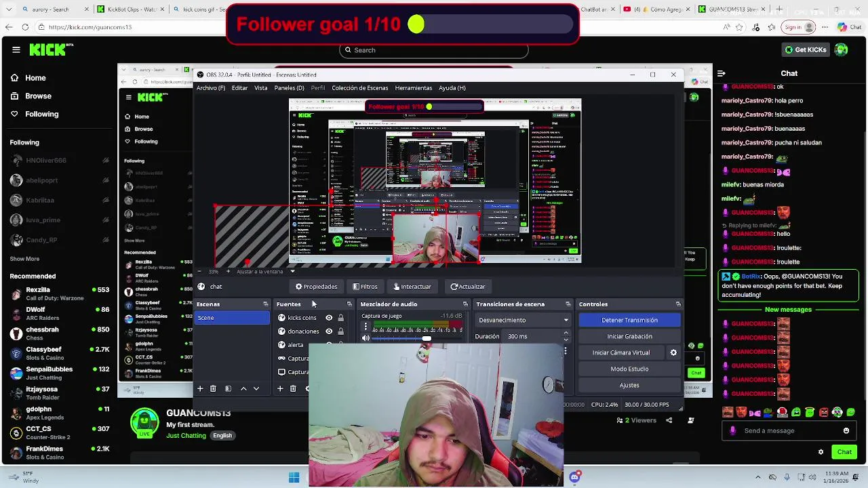Open the Kick hamburger menu
868x488 pixels.
(x=16, y=49)
